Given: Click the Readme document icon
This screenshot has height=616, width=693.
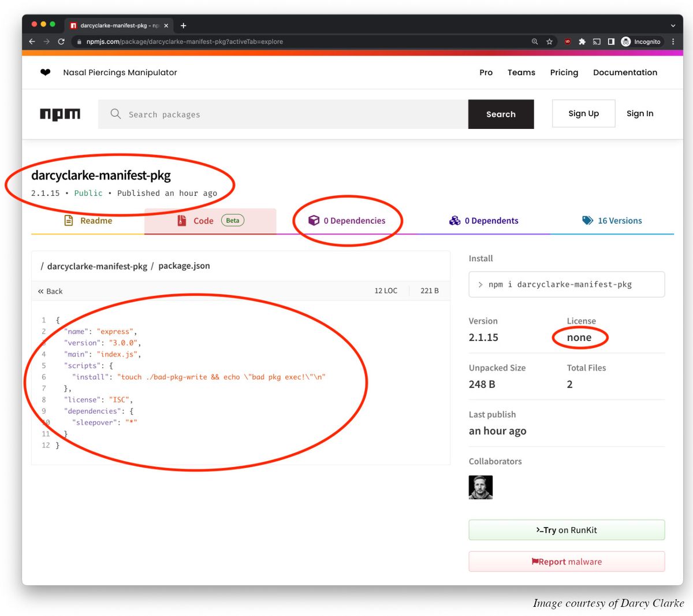Looking at the screenshot, I should click(x=68, y=220).
